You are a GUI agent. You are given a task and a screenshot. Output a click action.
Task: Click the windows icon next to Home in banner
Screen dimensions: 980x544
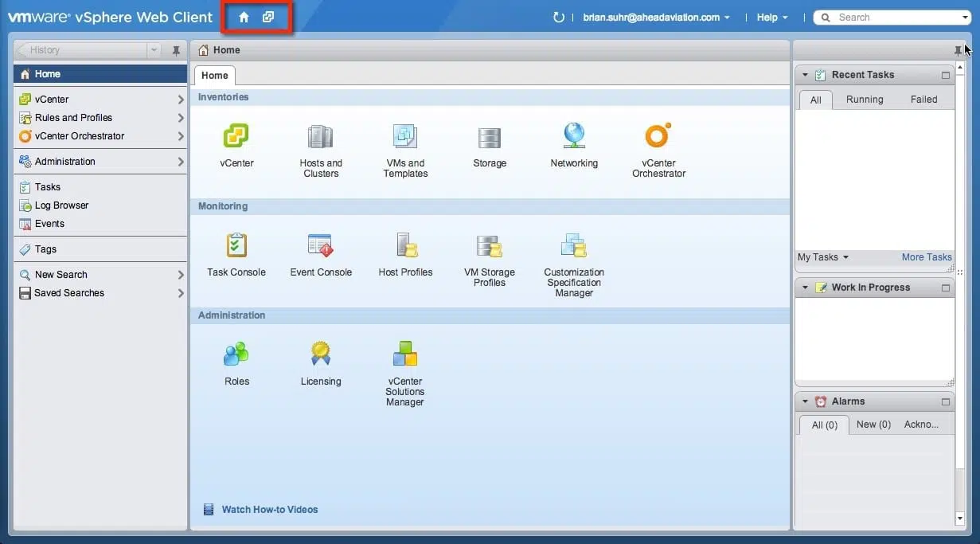pos(268,17)
